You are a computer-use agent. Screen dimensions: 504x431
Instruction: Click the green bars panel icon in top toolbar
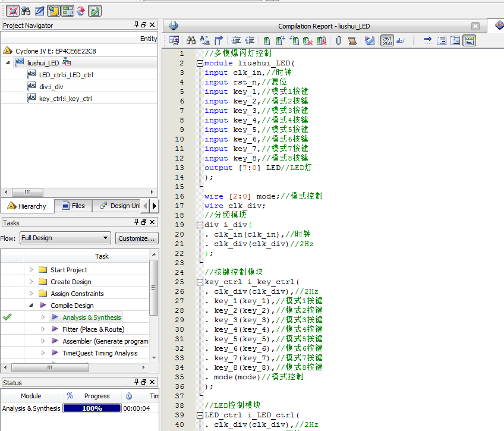tap(68, 11)
